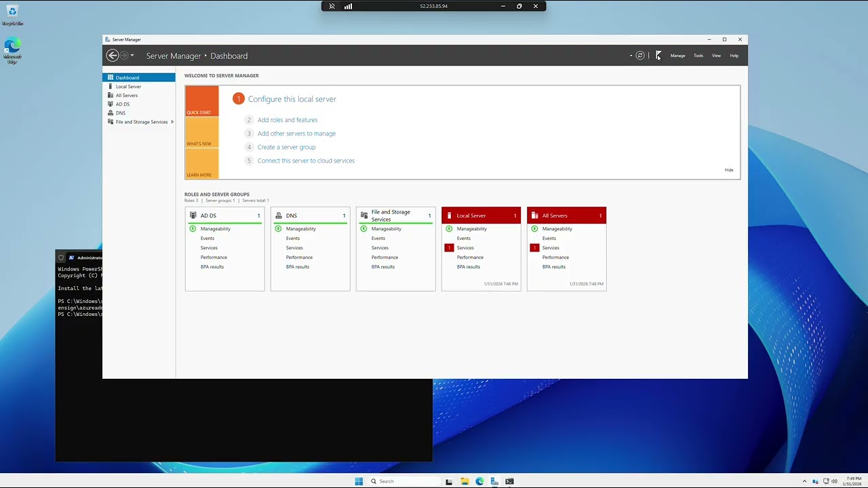Open Events in the AD DS tile
This screenshot has height=488, width=868.
click(x=208, y=238)
